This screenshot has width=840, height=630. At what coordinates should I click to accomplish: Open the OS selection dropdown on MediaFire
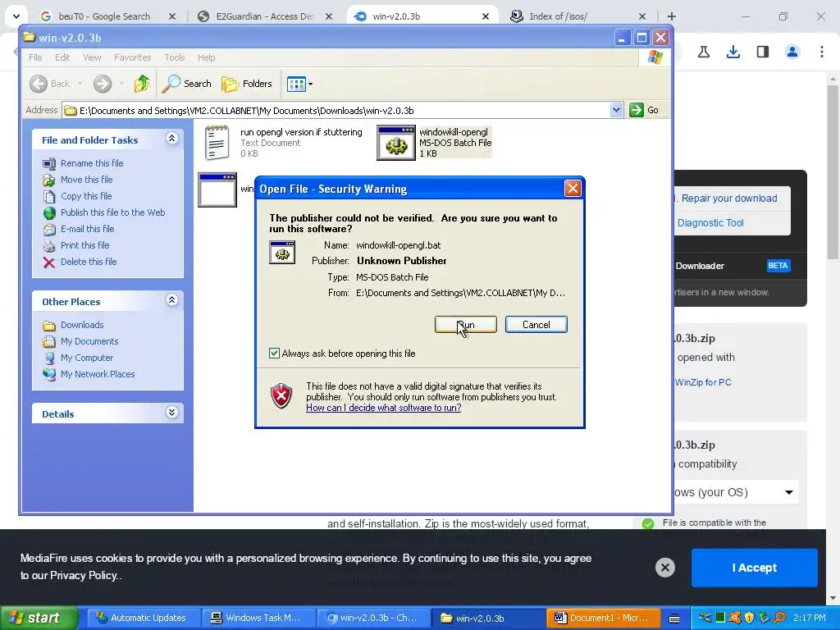pyautogui.click(x=736, y=492)
